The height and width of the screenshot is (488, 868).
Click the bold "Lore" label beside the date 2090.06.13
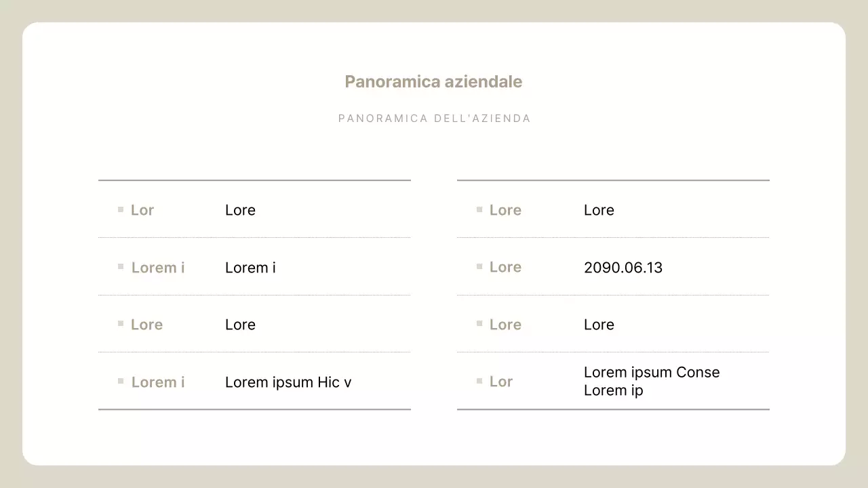(x=505, y=267)
